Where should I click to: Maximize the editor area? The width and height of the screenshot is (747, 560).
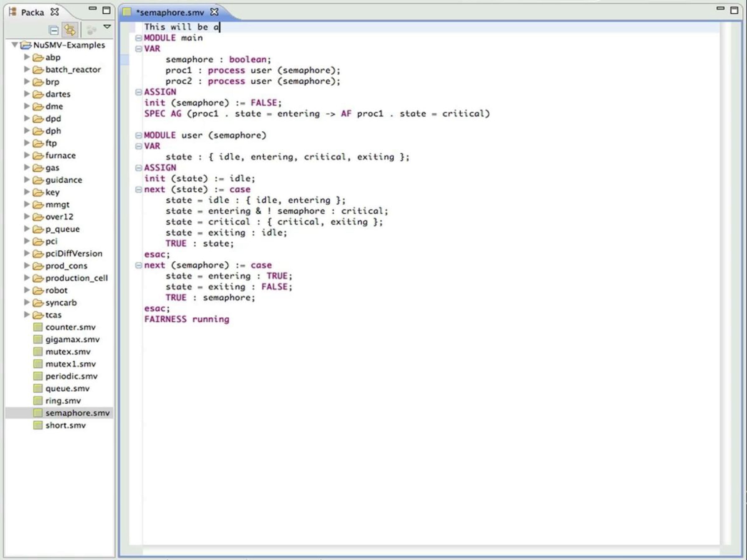[x=734, y=10]
